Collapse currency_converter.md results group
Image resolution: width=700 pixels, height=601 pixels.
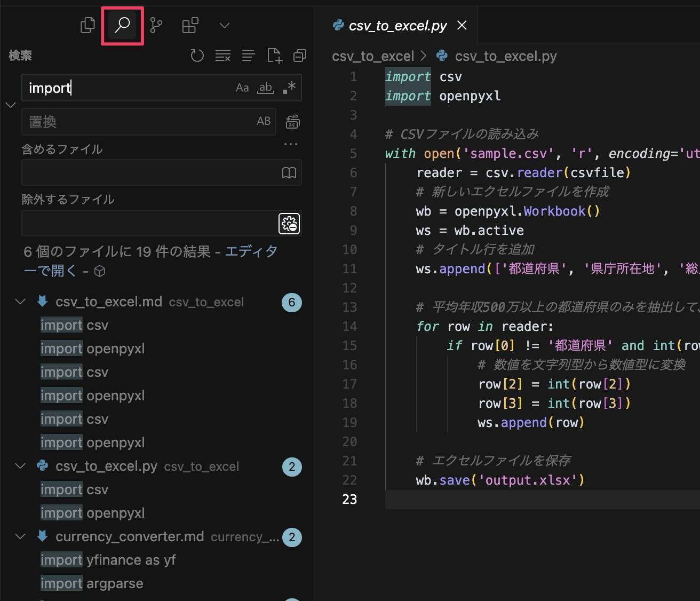(20, 536)
